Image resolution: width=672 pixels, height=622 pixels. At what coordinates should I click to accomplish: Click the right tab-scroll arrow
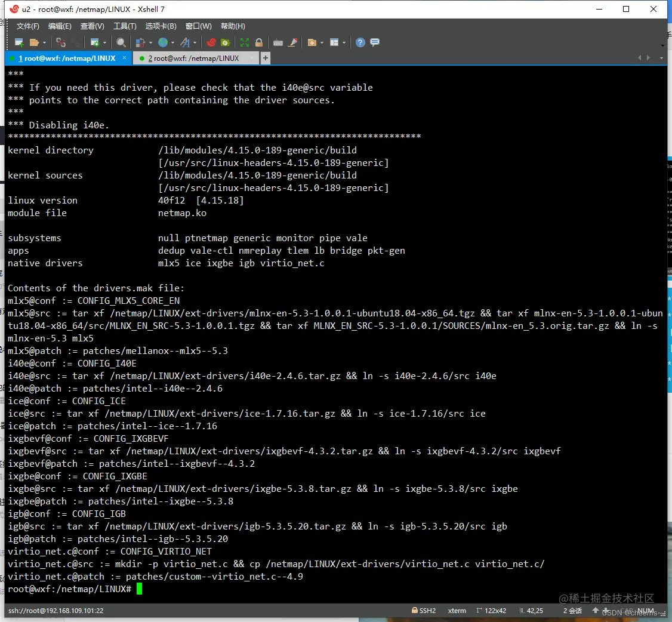(649, 58)
